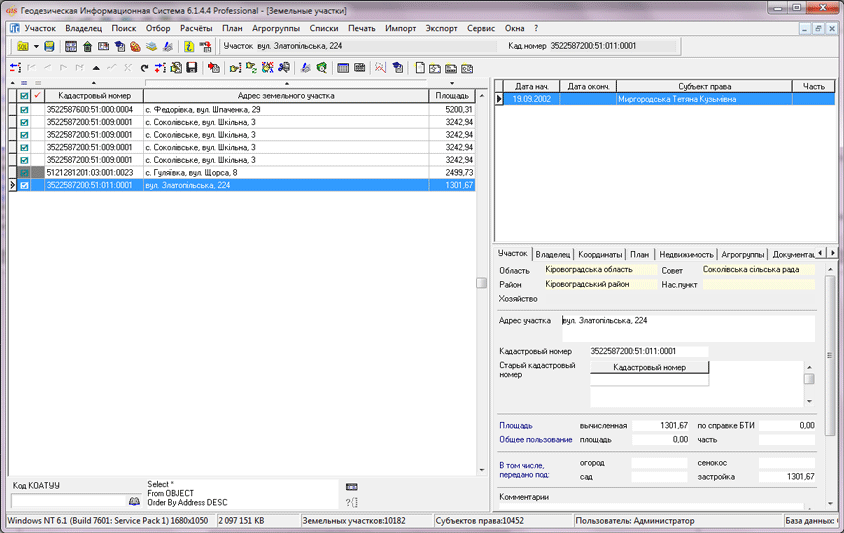The image size is (844, 533).
Task: Click the ?{} icon below the SQL keyboard icon
Action: click(x=351, y=502)
